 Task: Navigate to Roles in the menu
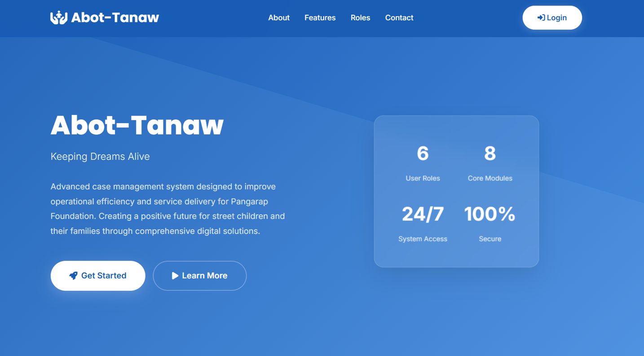tap(360, 18)
